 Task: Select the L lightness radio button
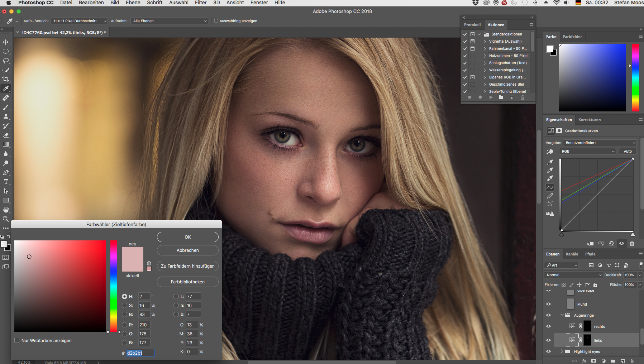coord(176,296)
